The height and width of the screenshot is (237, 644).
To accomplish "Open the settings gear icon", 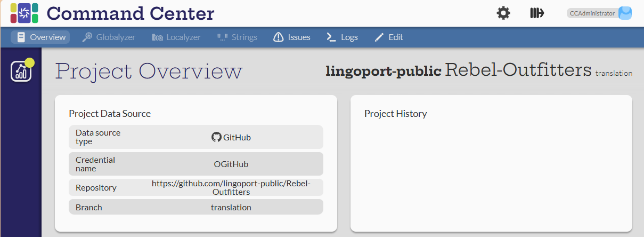I will pos(503,13).
